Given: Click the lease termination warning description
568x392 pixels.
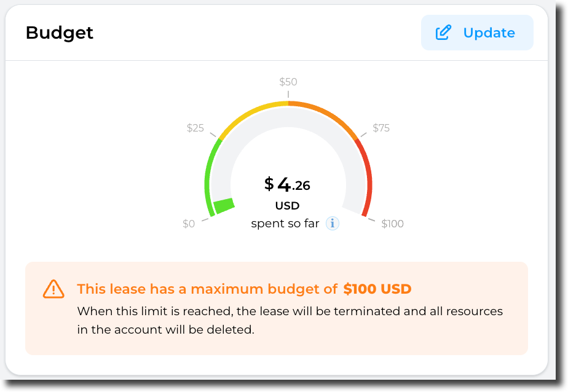Looking at the screenshot, I should pyautogui.click(x=290, y=320).
